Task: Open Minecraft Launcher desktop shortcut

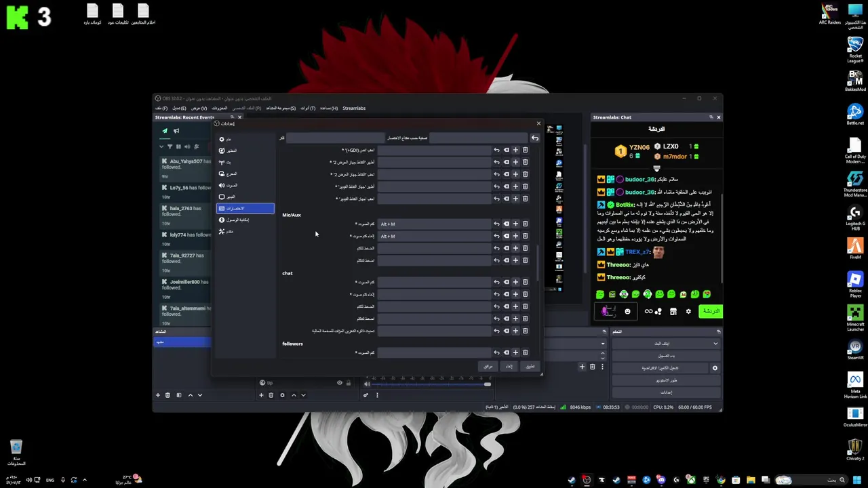Action: 855,318
